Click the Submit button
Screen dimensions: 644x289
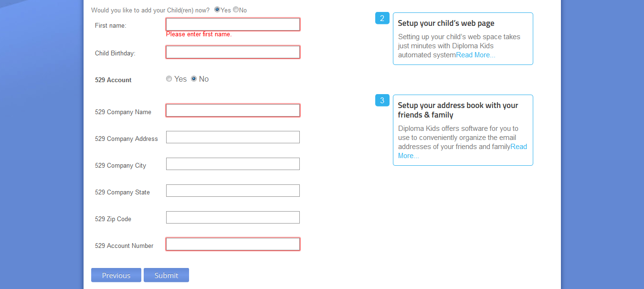pyautogui.click(x=166, y=275)
